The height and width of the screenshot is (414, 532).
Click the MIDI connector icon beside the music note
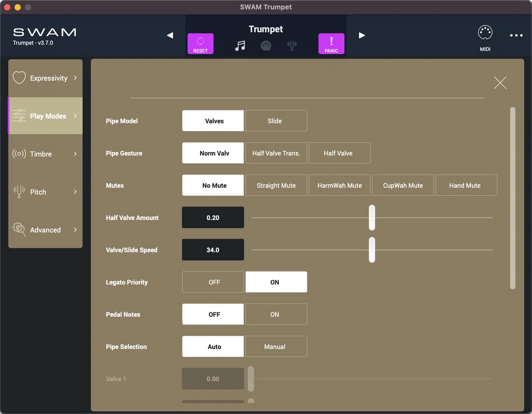pos(266,46)
